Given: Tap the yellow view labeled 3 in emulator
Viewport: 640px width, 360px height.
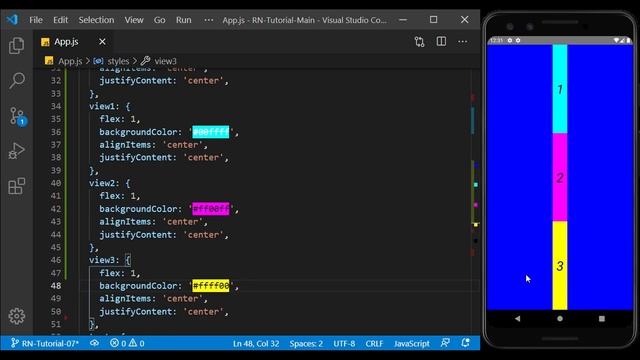Looking at the screenshot, I should (560, 265).
